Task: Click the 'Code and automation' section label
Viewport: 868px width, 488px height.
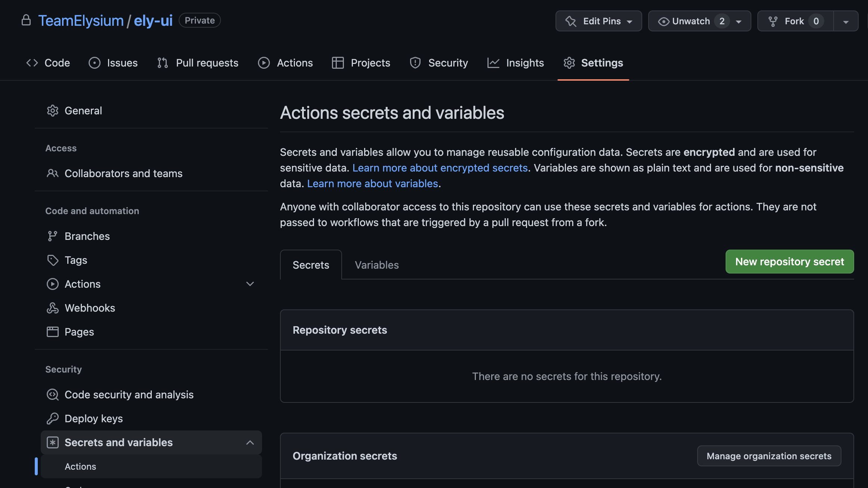Action: [92, 211]
